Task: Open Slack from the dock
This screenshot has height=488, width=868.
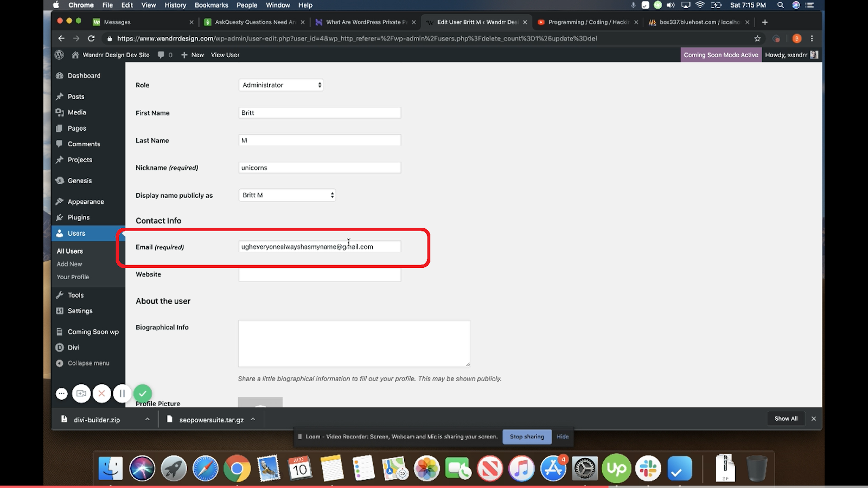Action: 648,468
